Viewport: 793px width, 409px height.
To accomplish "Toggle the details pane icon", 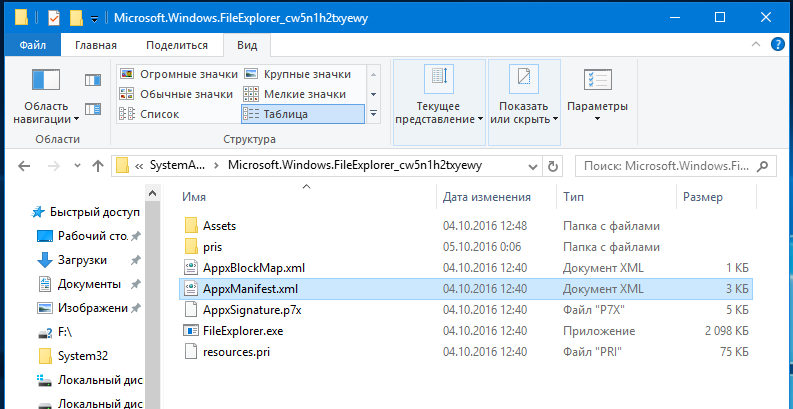I will coord(93,109).
